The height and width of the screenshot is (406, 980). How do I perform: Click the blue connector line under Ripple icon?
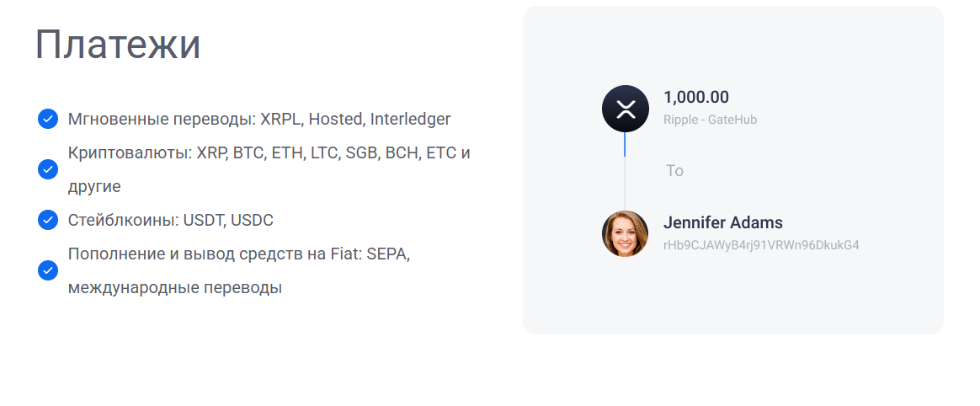point(625,145)
